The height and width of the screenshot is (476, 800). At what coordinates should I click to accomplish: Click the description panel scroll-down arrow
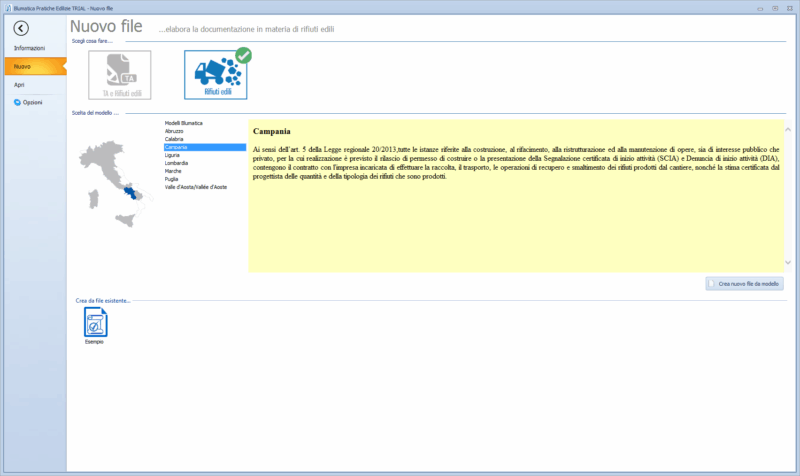pos(786,262)
